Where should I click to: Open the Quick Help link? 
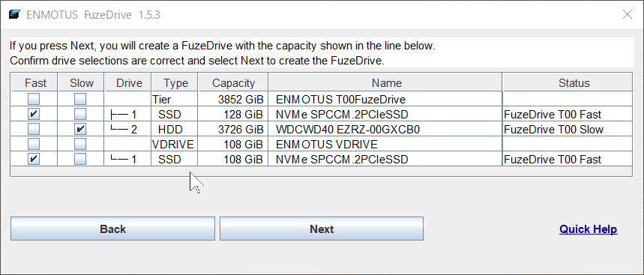(x=588, y=229)
